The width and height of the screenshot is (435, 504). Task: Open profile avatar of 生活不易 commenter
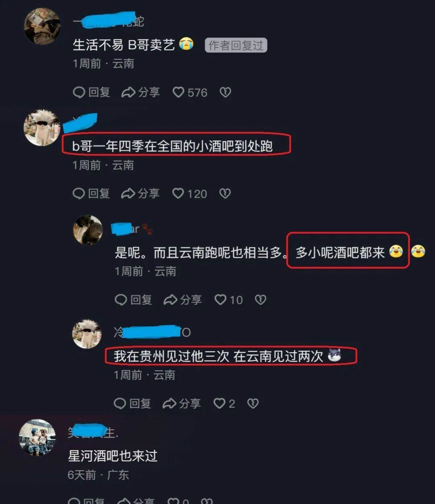pyautogui.click(x=42, y=27)
